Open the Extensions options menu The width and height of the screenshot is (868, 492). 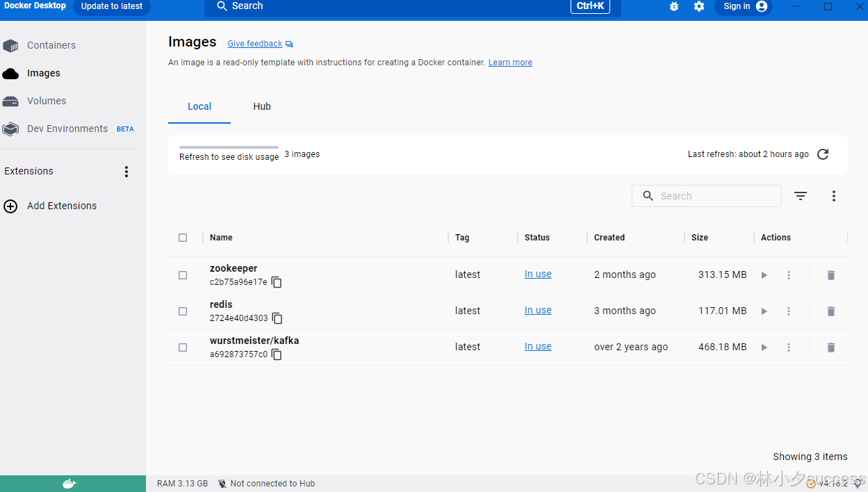(x=126, y=171)
